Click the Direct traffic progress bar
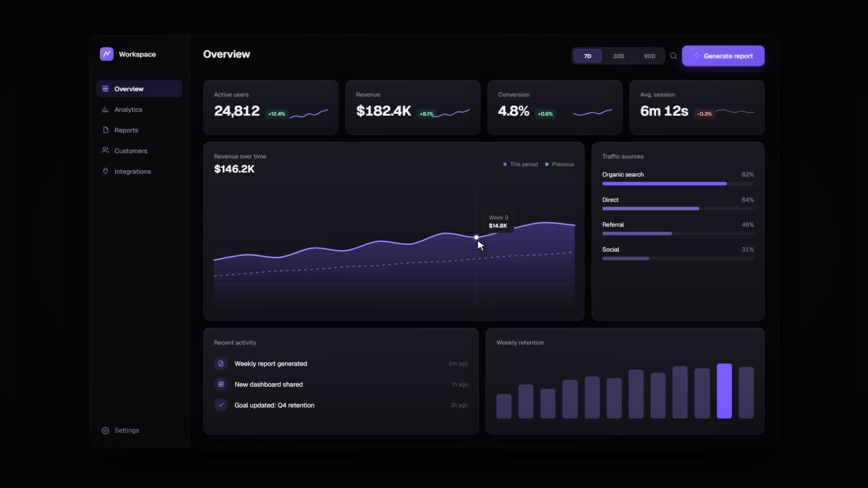868x488 pixels. 678,209
